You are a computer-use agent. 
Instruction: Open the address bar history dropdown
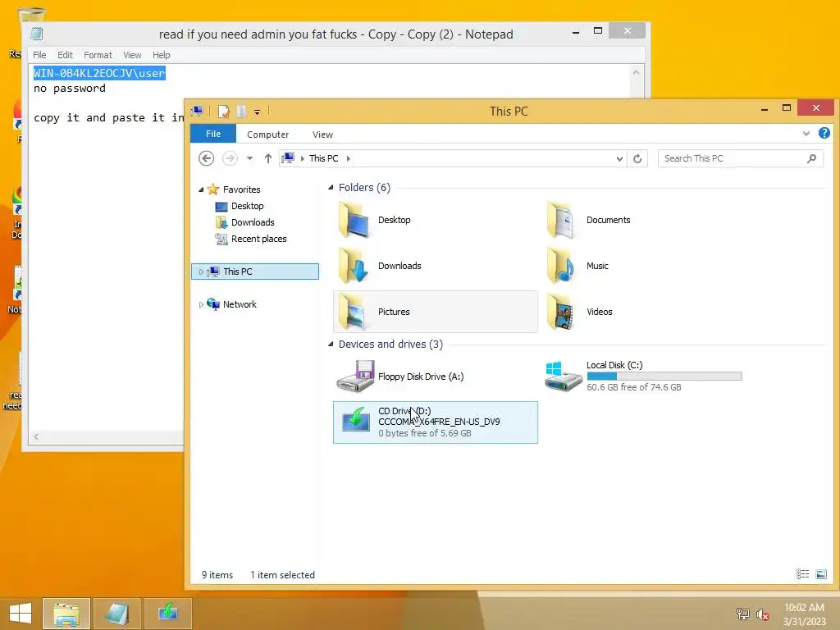coord(619,158)
